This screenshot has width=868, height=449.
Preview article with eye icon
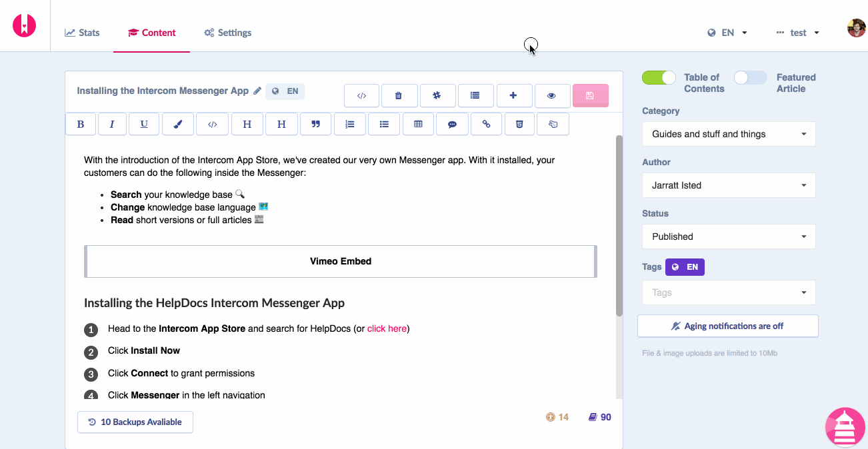click(x=552, y=96)
